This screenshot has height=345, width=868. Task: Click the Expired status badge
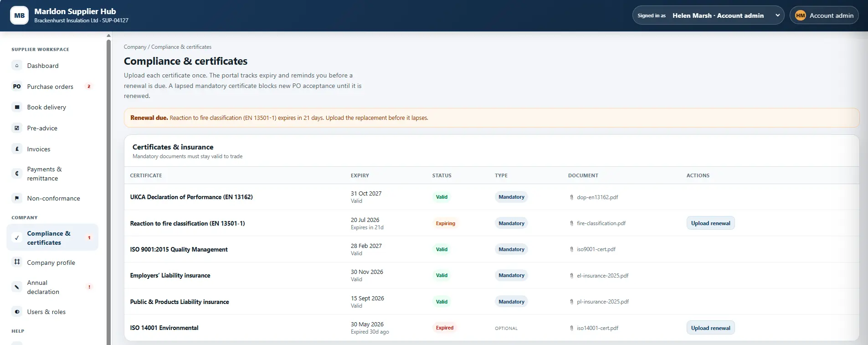[445, 328]
